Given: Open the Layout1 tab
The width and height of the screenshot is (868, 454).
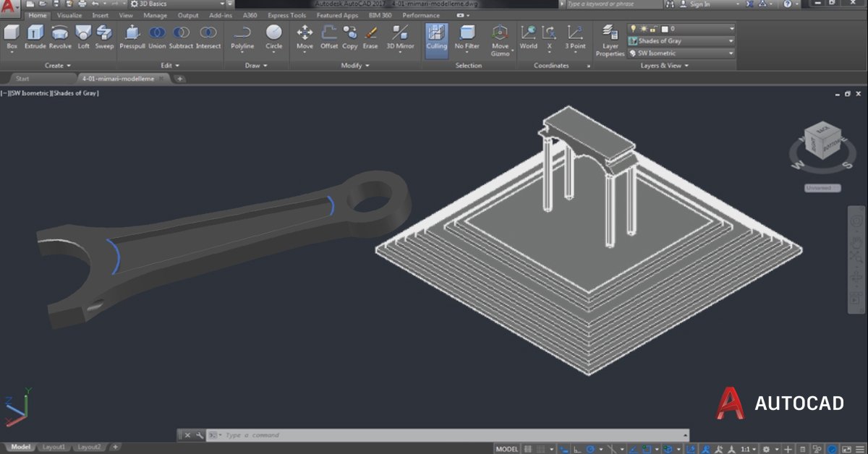Looking at the screenshot, I should (x=54, y=447).
